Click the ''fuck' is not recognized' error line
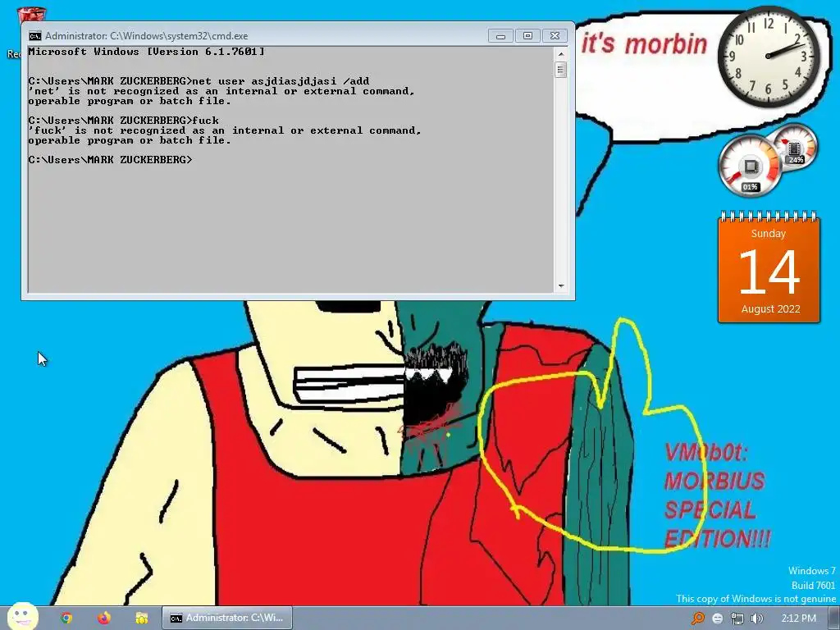Image resolution: width=840 pixels, height=630 pixels. tap(225, 130)
